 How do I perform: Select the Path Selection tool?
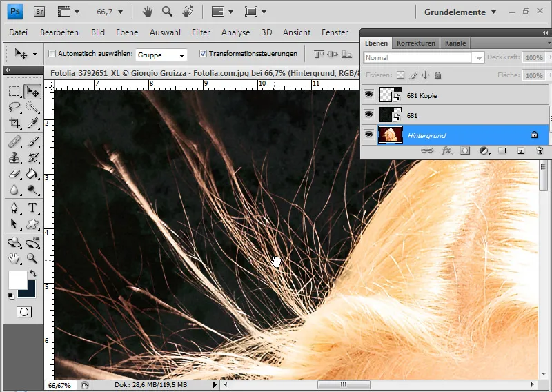(14, 224)
